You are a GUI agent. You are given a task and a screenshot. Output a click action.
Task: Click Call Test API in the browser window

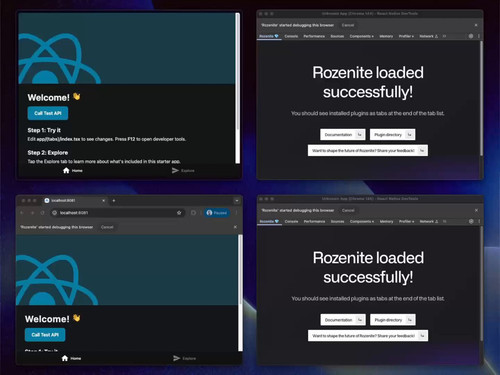[x=45, y=335]
